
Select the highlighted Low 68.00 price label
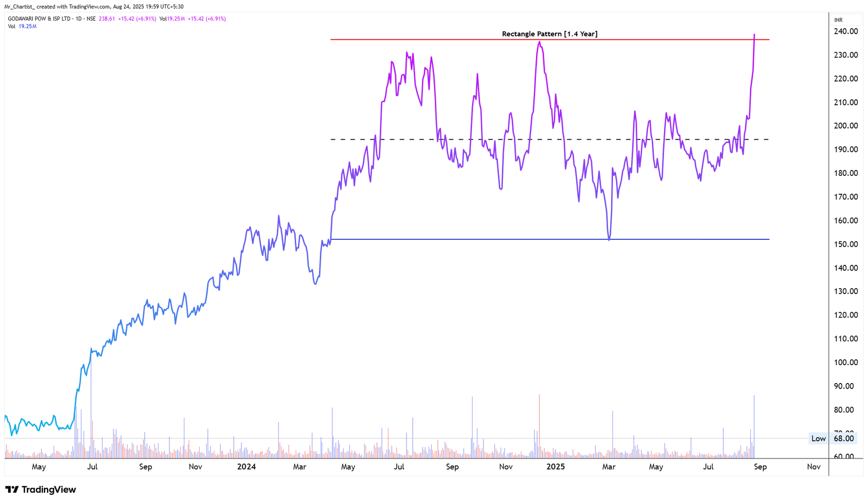pos(832,438)
